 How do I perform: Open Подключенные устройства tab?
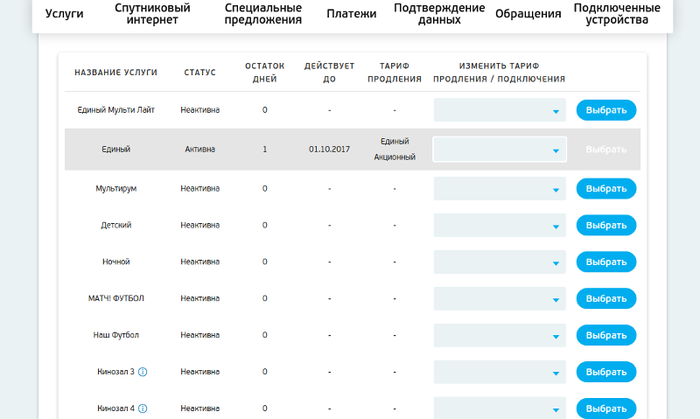(x=617, y=14)
